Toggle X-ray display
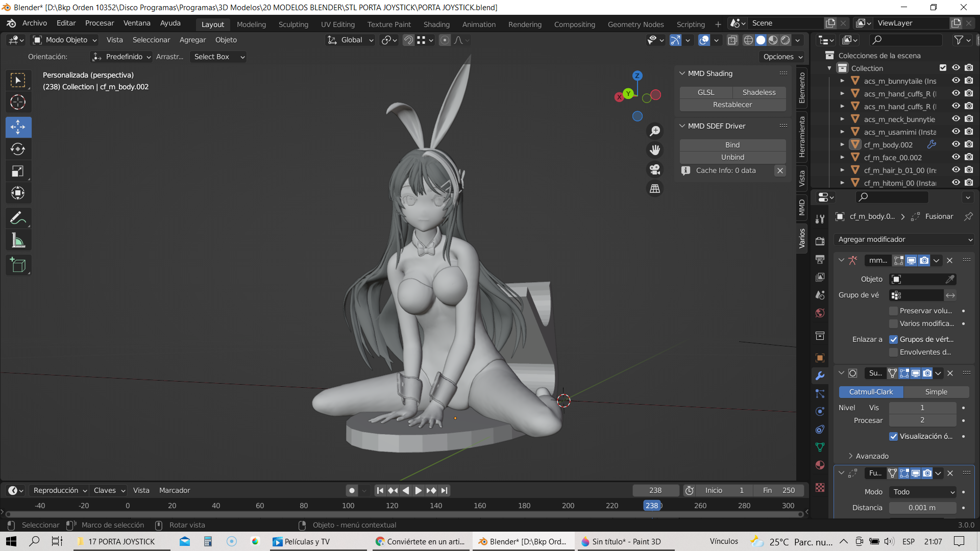The height and width of the screenshot is (551, 980). (732, 40)
